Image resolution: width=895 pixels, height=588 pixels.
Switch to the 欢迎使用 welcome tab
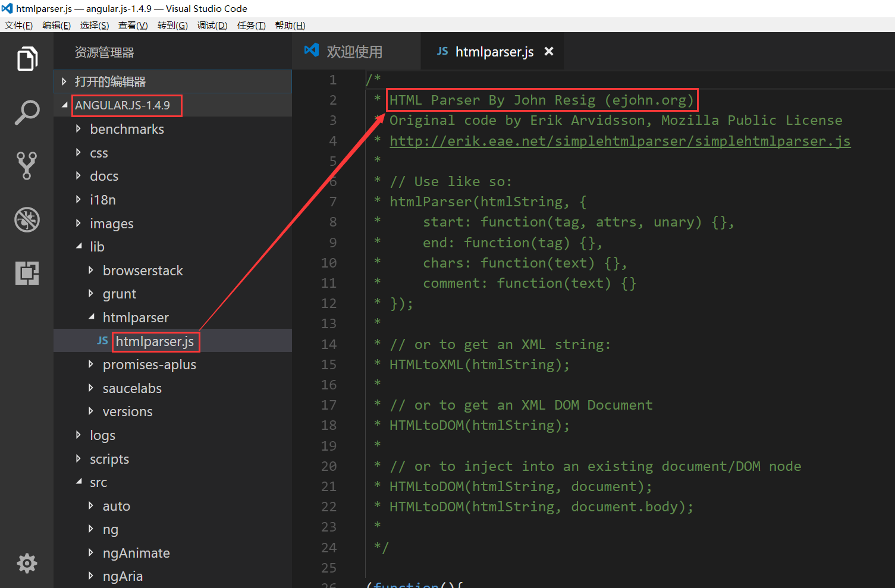[x=356, y=52]
